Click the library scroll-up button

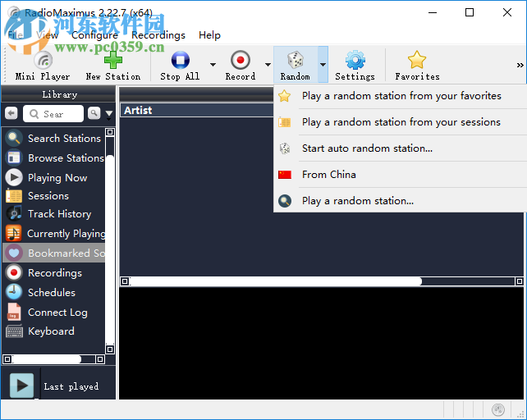click(x=110, y=132)
